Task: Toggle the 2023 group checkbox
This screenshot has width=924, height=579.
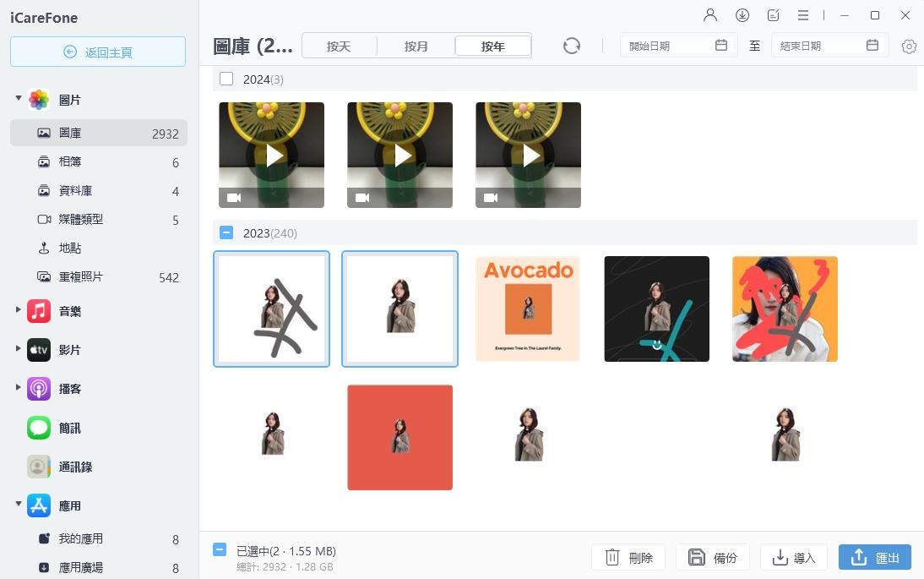Action: [x=226, y=233]
